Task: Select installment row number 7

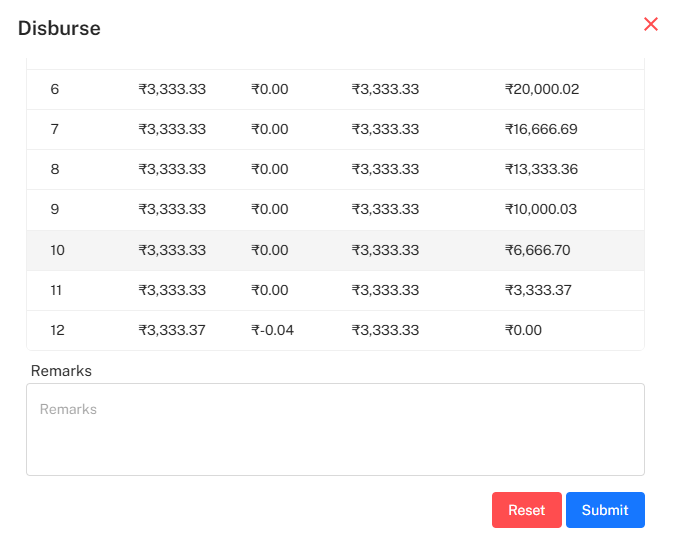Action: tap(55, 129)
